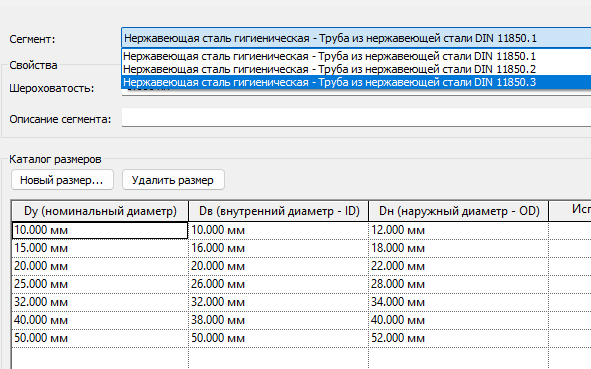Select inner diameter cell 38.000 мм
This screenshot has height=369, width=591.
pyautogui.click(x=279, y=320)
